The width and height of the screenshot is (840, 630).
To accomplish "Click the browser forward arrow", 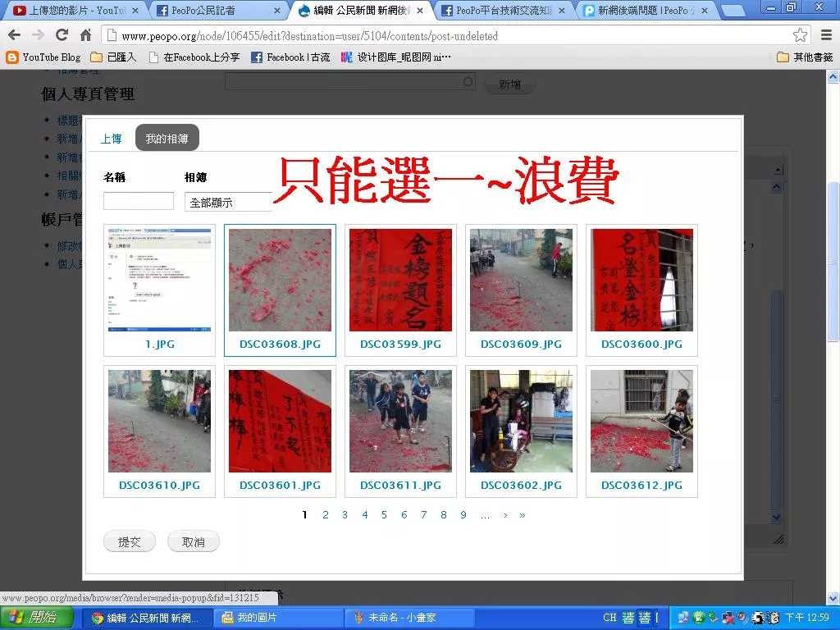I will pyautogui.click(x=38, y=35).
